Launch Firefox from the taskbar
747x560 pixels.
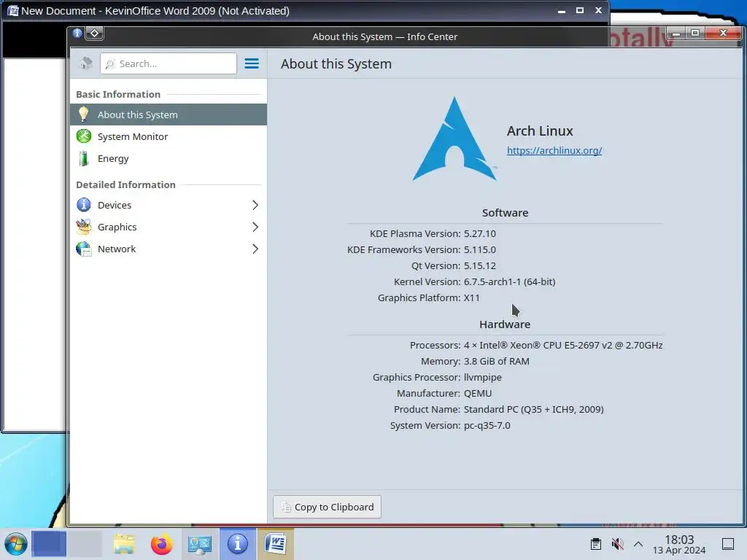click(161, 544)
